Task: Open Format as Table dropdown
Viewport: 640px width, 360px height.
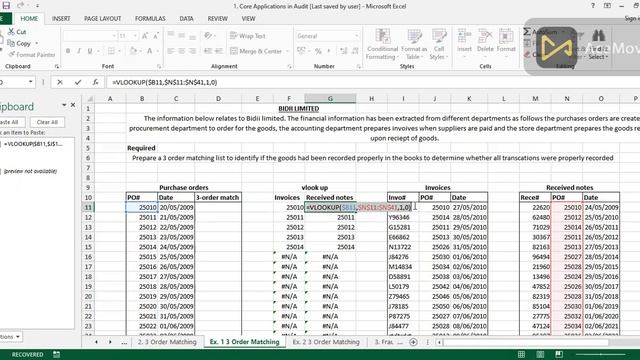Action: tap(414, 44)
